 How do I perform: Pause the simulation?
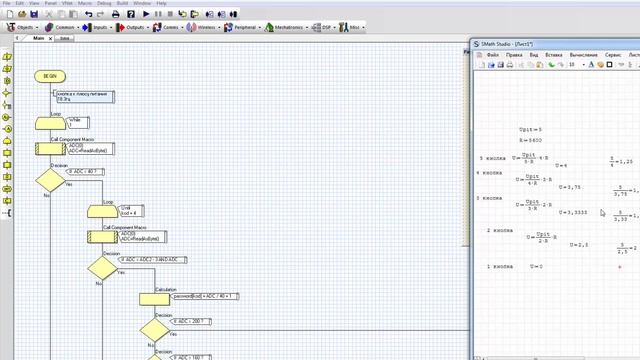point(158,14)
